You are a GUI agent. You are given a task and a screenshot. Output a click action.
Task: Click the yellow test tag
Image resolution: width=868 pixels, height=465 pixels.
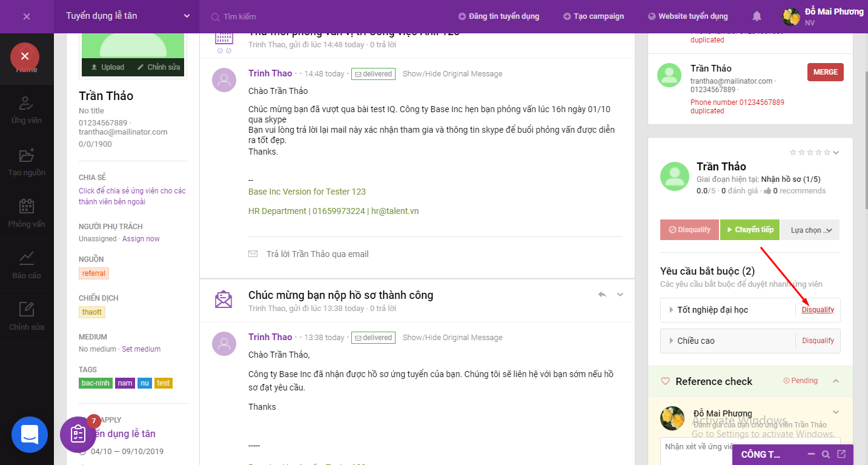[x=164, y=383]
